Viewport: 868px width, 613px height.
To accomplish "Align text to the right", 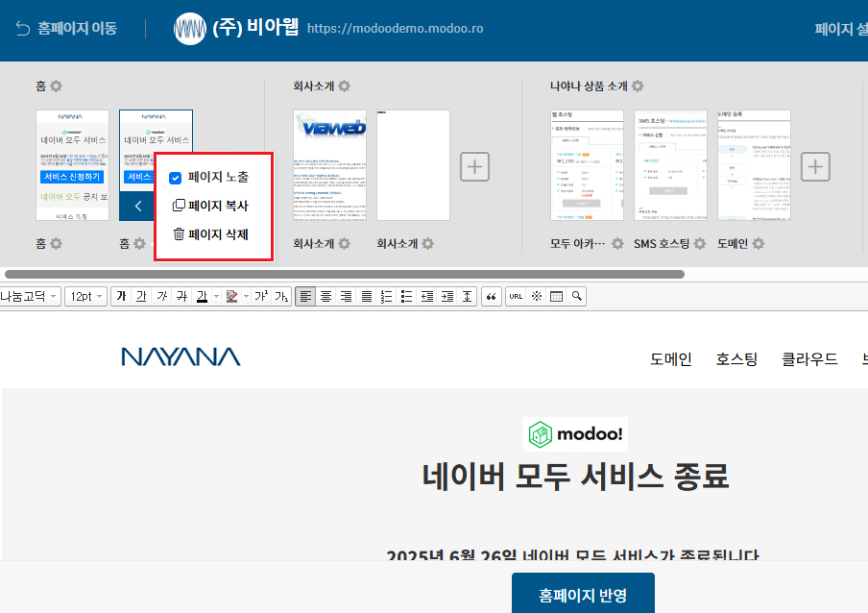I will pyautogui.click(x=346, y=296).
